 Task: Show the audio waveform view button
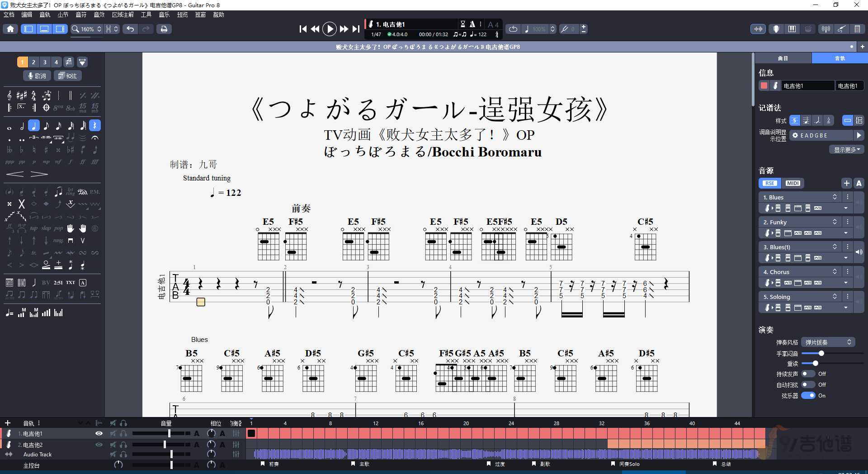pos(758,29)
